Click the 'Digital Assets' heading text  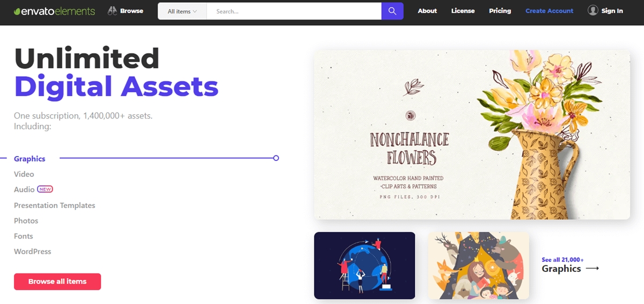coord(116,86)
